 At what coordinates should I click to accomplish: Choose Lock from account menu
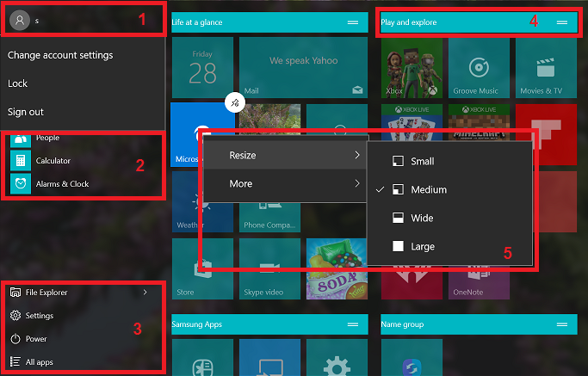click(x=17, y=83)
